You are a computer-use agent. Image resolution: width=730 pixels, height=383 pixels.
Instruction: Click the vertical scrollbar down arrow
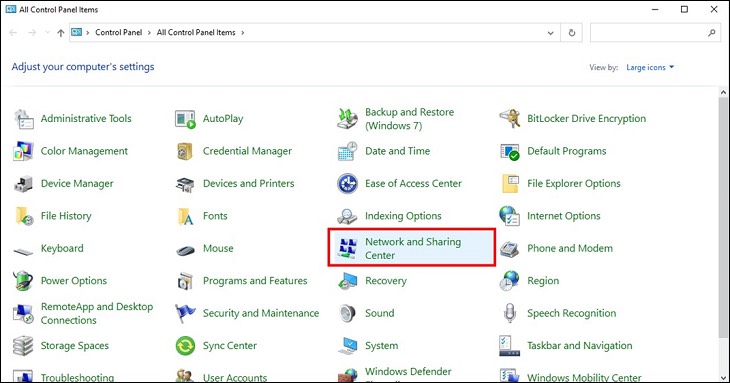click(x=723, y=377)
